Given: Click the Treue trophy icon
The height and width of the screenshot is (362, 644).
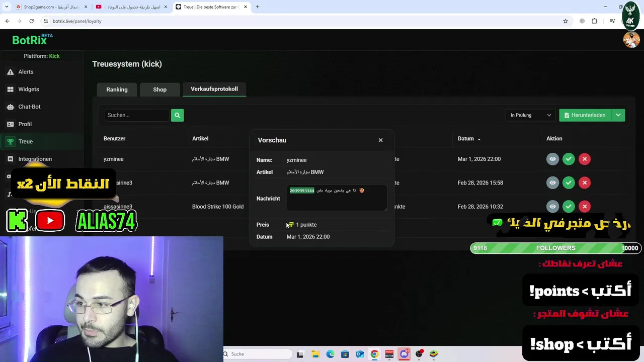Looking at the screenshot, I should click(10, 142).
